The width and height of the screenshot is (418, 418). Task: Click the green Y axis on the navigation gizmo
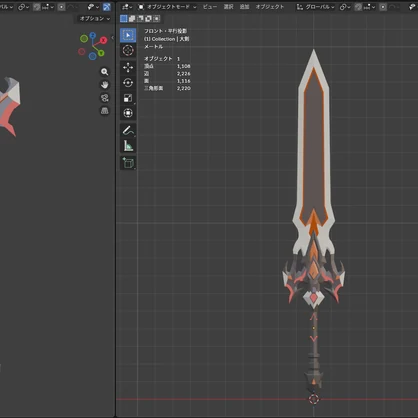(101, 53)
